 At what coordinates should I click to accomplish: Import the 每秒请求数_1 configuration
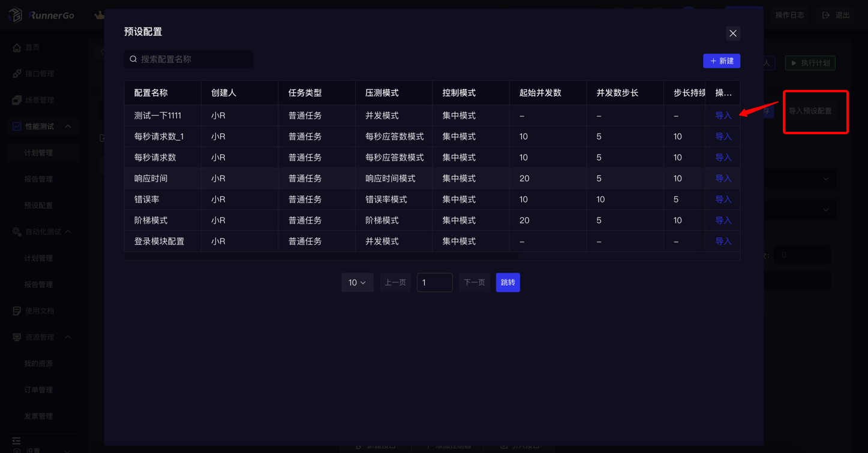coord(723,137)
